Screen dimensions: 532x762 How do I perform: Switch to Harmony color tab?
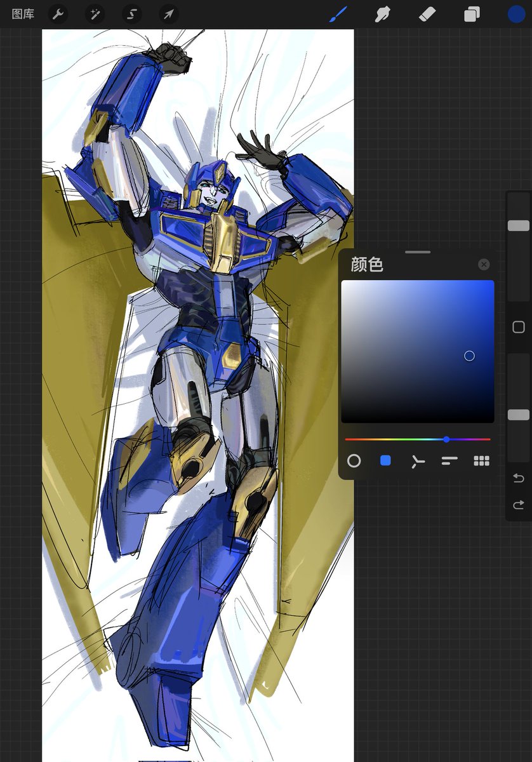coord(418,461)
